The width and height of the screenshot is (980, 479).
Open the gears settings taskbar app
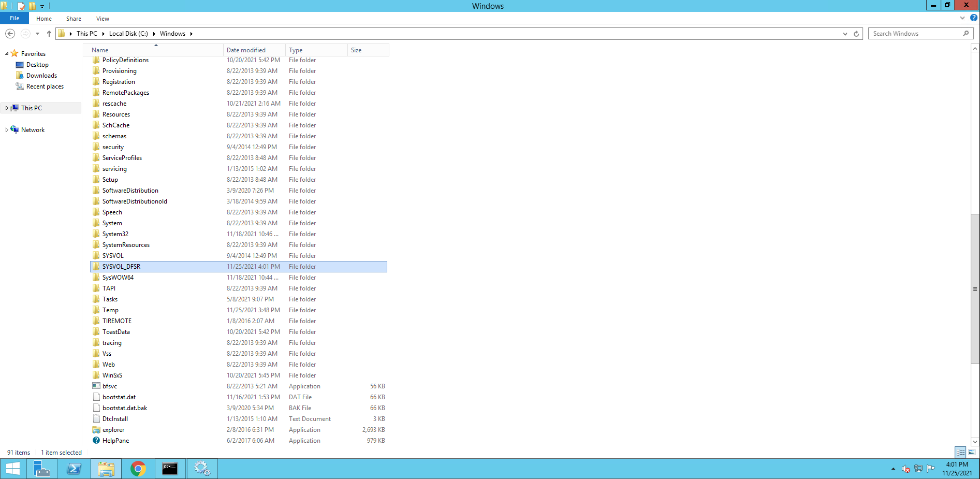[202, 469]
